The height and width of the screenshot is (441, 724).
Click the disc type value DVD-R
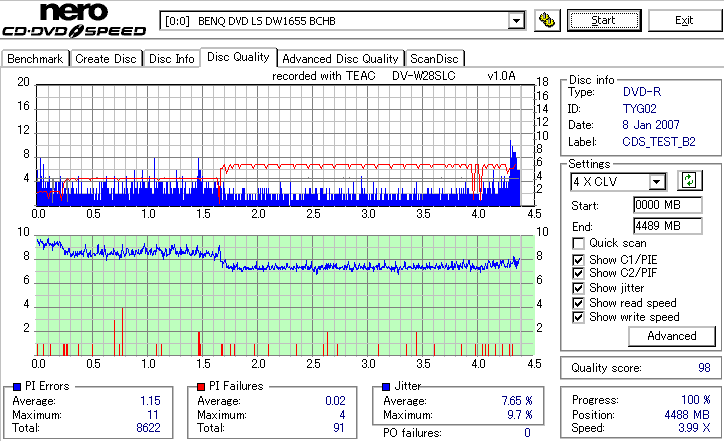(642, 92)
